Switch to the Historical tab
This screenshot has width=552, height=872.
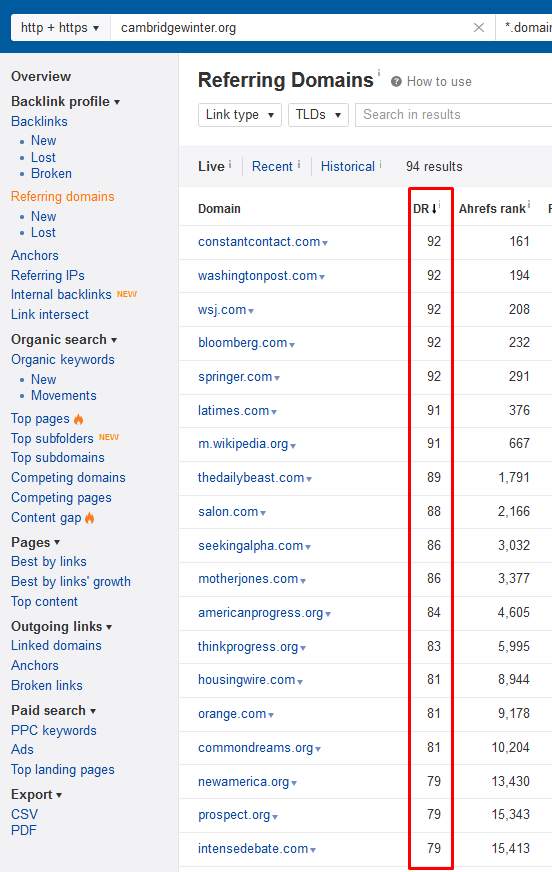click(347, 166)
